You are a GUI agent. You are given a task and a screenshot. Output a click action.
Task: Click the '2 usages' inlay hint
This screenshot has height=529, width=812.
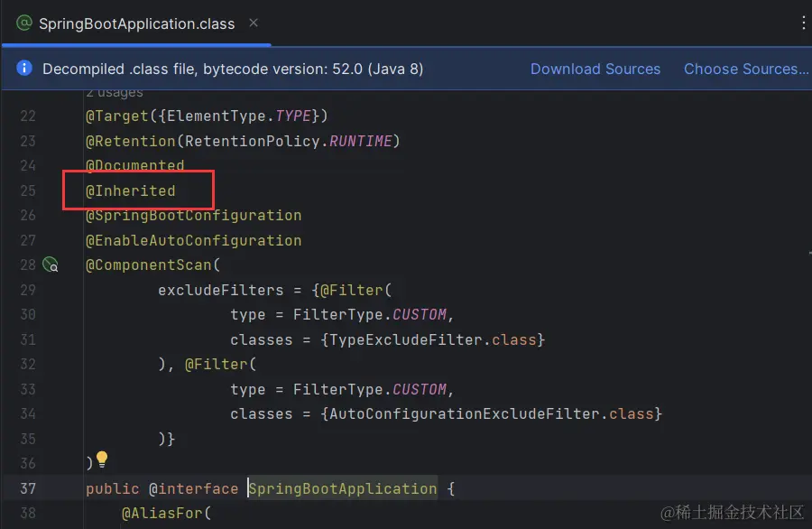[115, 93]
